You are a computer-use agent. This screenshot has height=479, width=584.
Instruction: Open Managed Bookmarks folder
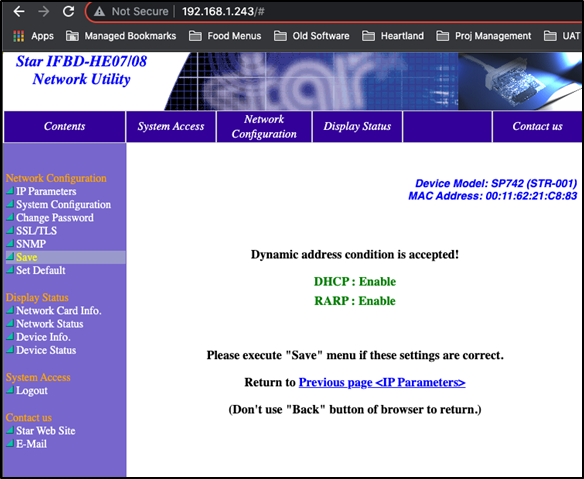(121, 36)
